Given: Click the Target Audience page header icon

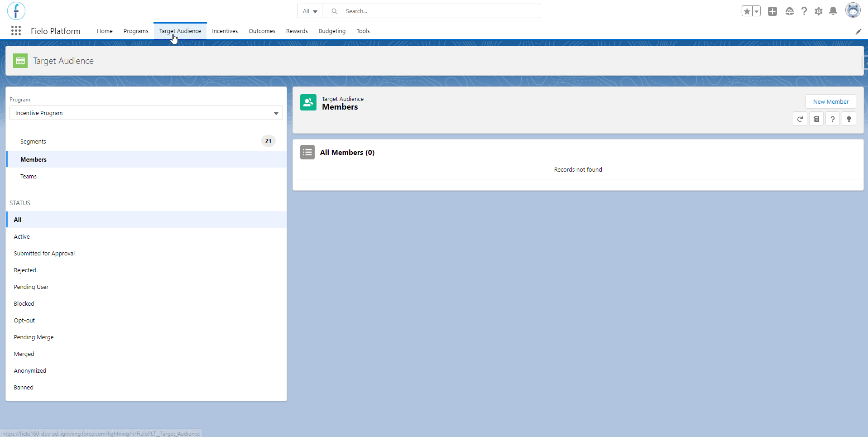Looking at the screenshot, I should click(20, 61).
